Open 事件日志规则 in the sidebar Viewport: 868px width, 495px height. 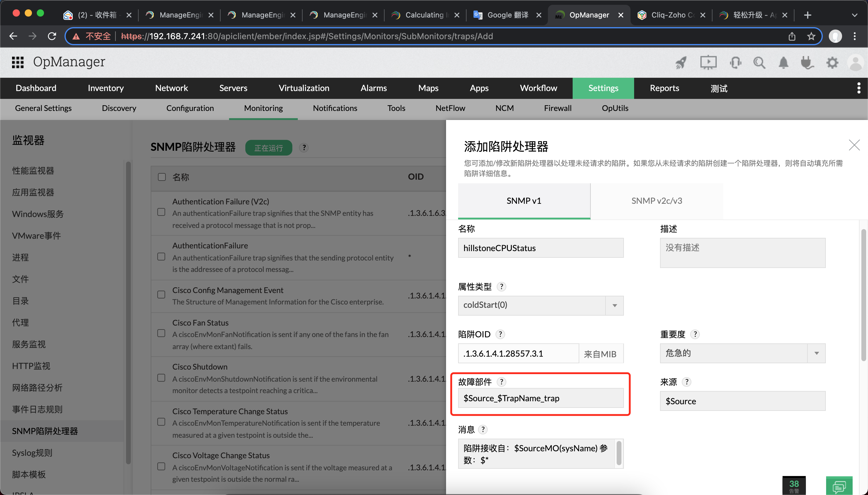[37, 409]
